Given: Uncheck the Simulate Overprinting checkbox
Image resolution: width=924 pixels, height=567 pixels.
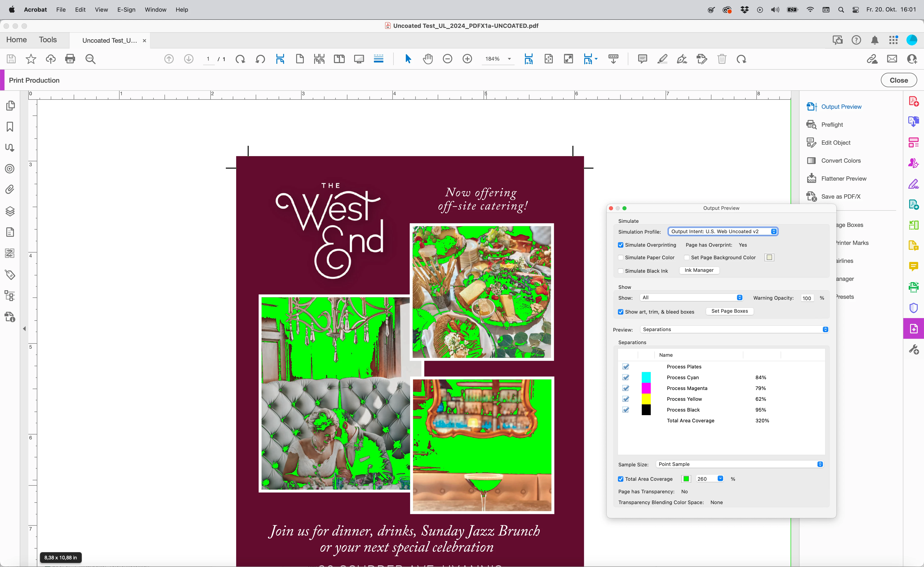Looking at the screenshot, I should 621,245.
